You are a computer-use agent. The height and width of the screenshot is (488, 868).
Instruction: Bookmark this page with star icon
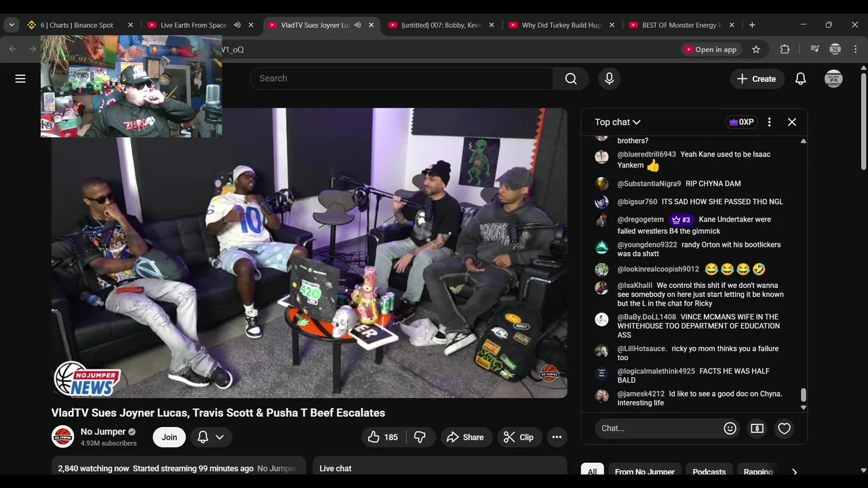pos(756,49)
